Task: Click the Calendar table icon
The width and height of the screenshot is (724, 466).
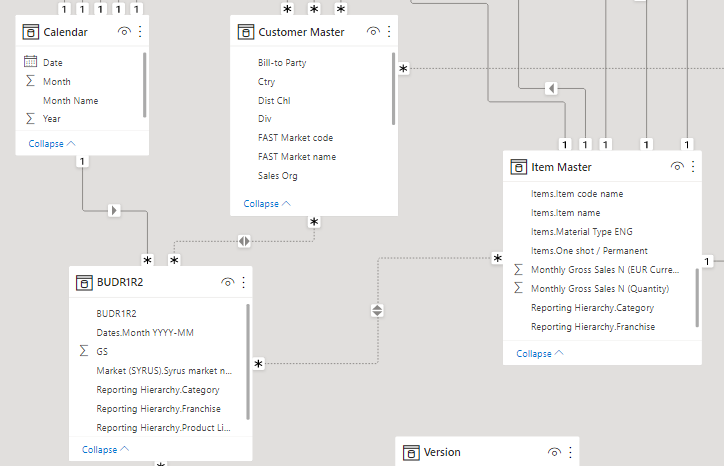Action: [x=30, y=32]
